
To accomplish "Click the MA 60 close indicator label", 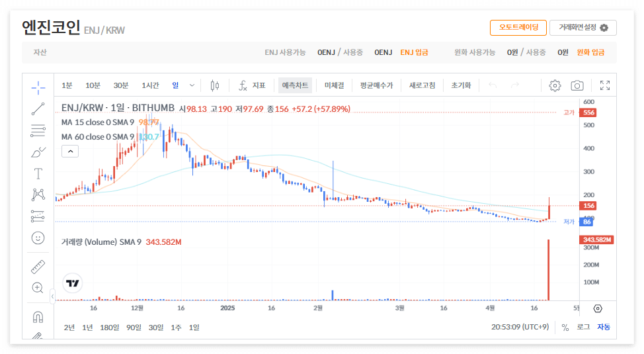I will click(98, 136).
